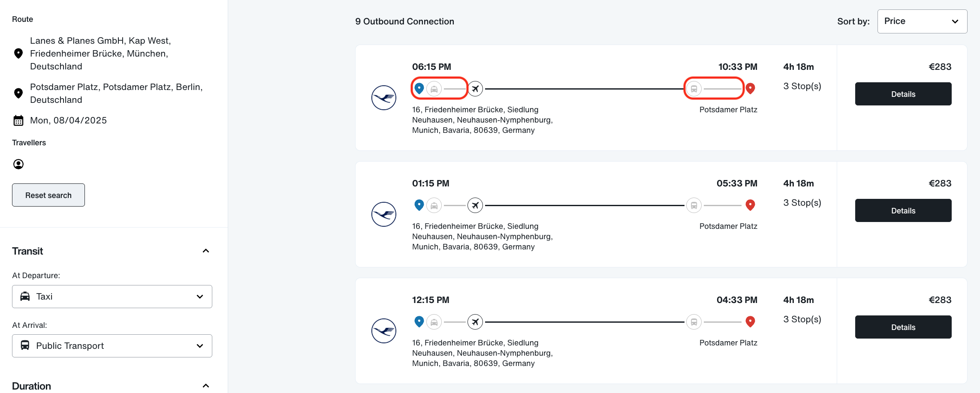
Task: View Details for the 01:15 PM connection
Action: pyautogui.click(x=903, y=210)
